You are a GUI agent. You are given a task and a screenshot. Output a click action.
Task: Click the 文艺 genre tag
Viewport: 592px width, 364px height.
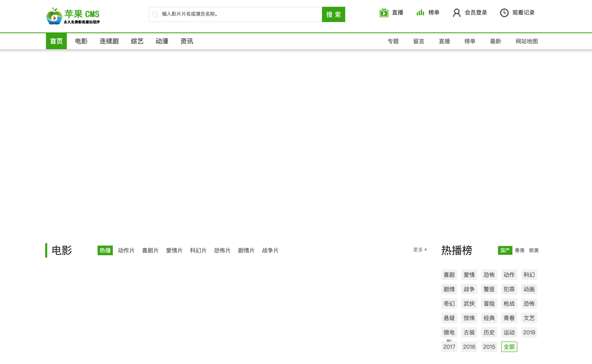click(529, 318)
